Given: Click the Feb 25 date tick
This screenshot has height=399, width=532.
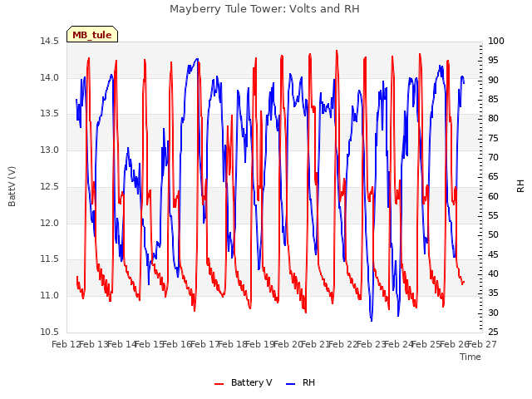Looking at the screenshot, I should click(x=426, y=345).
